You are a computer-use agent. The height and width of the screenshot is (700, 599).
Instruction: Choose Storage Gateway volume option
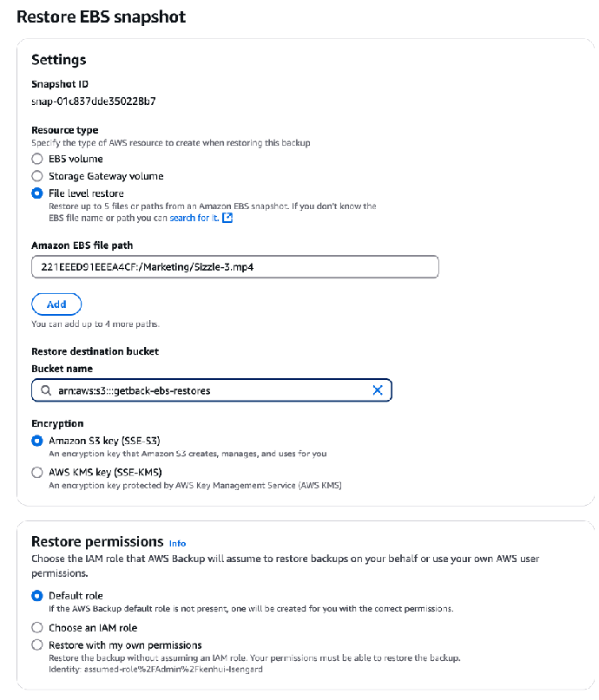click(x=37, y=176)
